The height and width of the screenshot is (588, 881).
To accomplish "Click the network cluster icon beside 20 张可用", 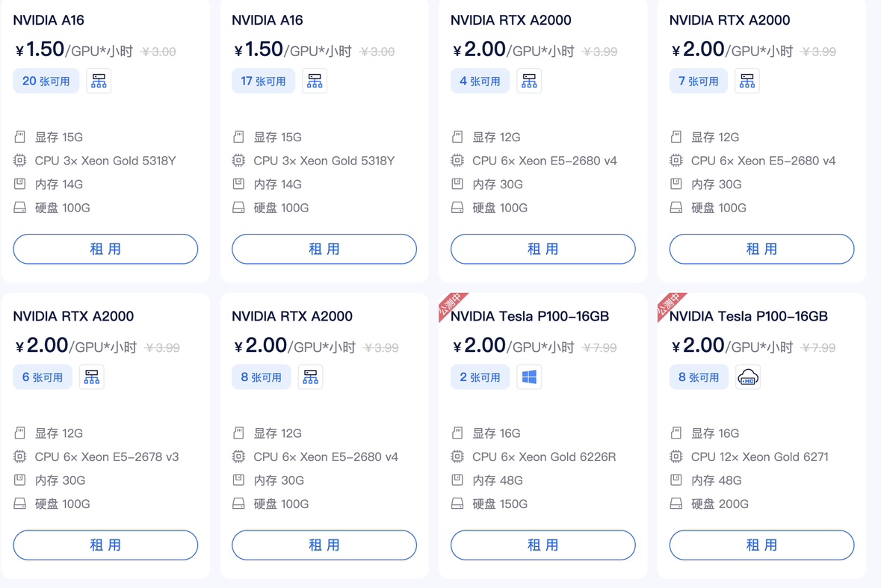I will (99, 81).
